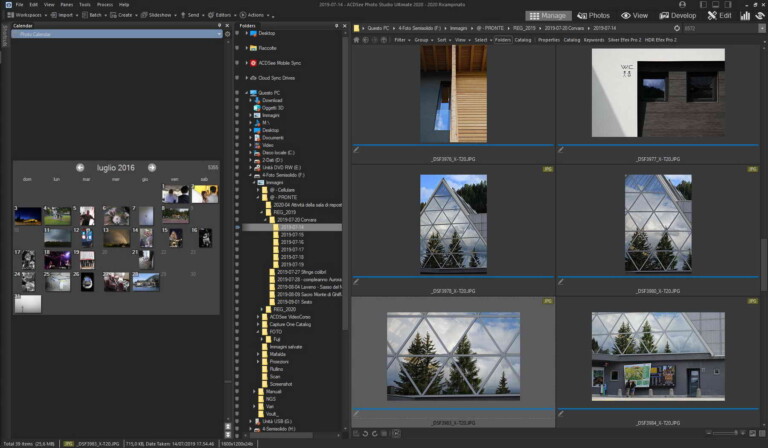The width and height of the screenshot is (768, 448).
Task: Click the Folders pane button in toolbar
Action: pyautogui.click(x=503, y=40)
